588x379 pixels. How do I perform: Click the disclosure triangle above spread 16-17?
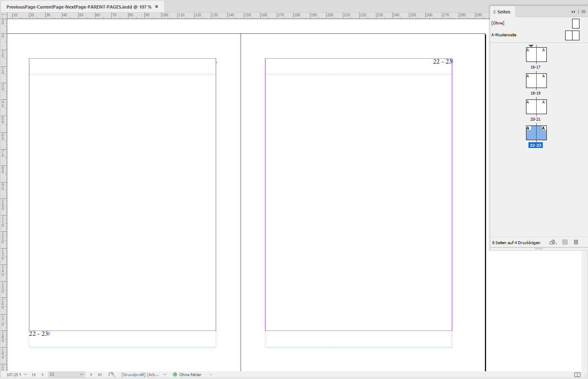[x=531, y=46]
